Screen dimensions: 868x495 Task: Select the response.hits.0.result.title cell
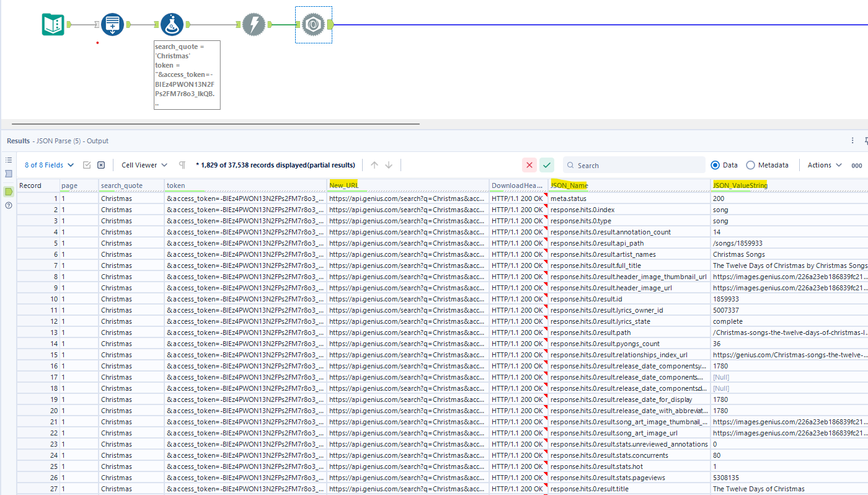point(630,489)
